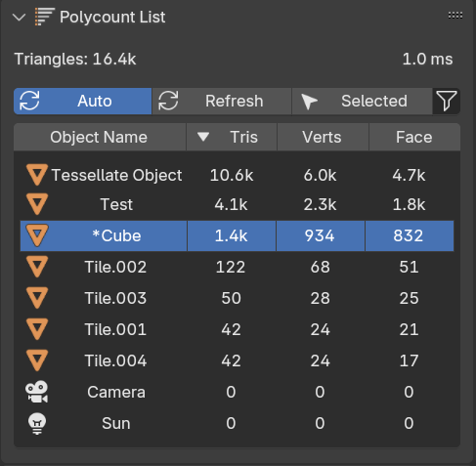
Task: Collapse the Polycount List panel chevron
Action: pos(19,17)
